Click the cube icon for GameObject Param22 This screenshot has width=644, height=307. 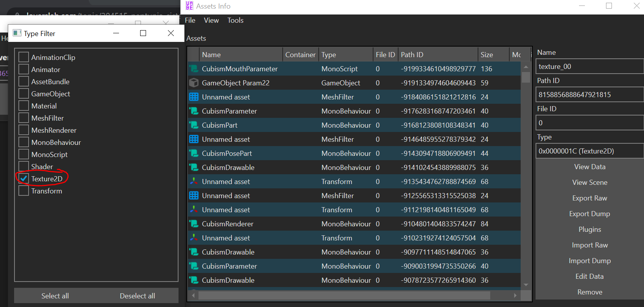coord(194,83)
